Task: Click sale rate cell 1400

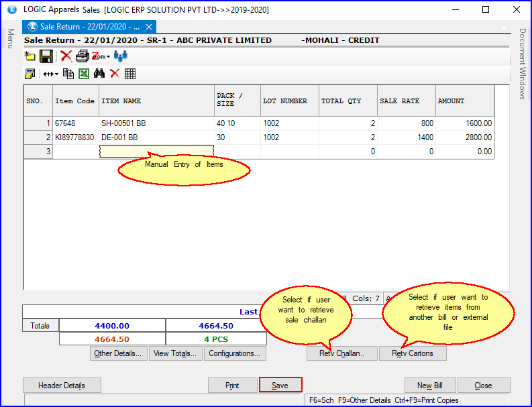Action: click(x=406, y=137)
